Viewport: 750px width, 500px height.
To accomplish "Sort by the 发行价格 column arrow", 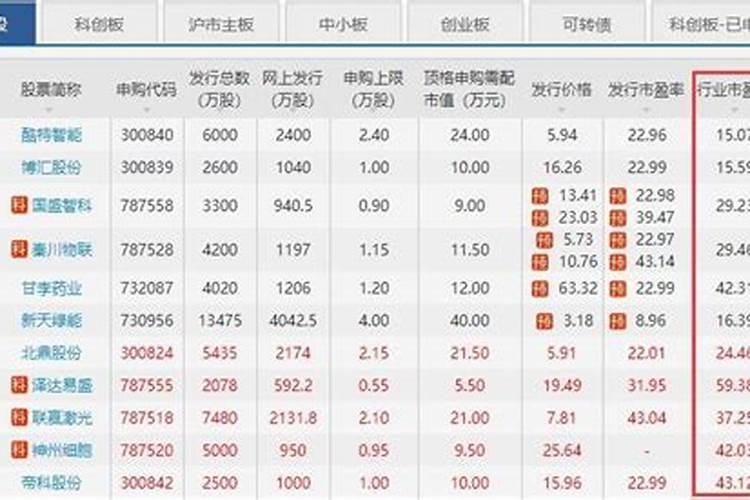I will 562,110.
